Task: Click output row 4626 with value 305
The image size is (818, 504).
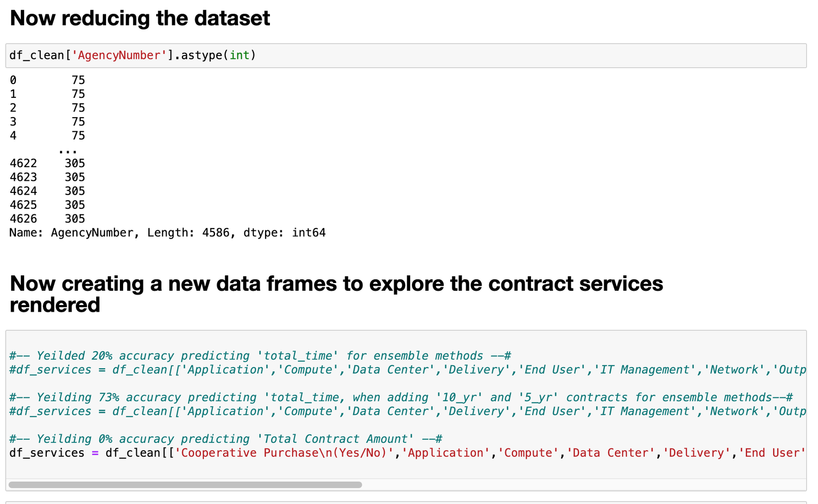Action: (x=47, y=219)
